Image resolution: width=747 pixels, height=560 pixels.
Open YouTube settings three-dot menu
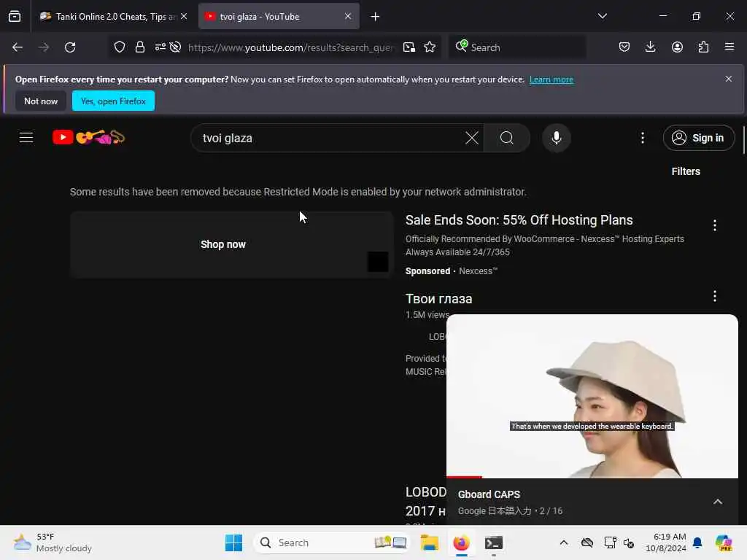pyautogui.click(x=643, y=138)
